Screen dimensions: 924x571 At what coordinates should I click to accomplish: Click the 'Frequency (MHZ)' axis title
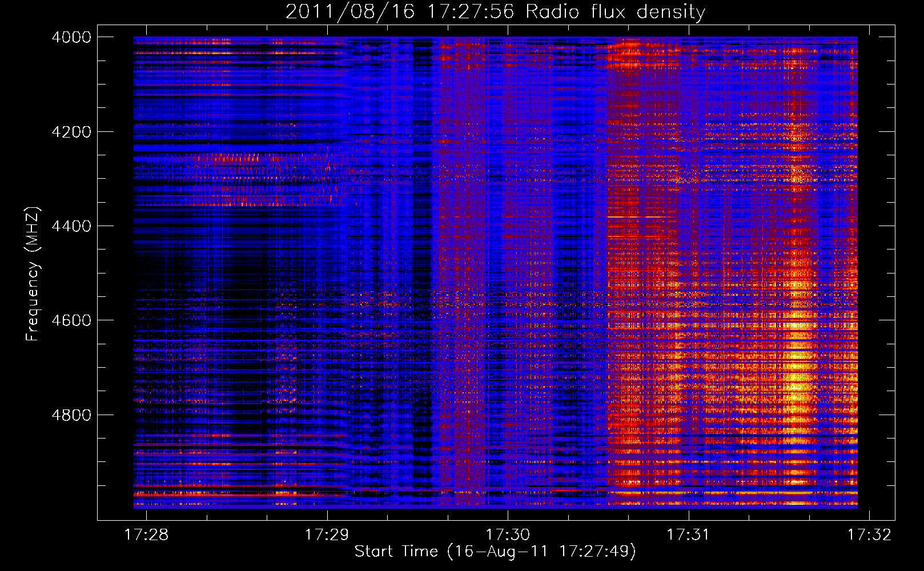pyautogui.click(x=33, y=274)
